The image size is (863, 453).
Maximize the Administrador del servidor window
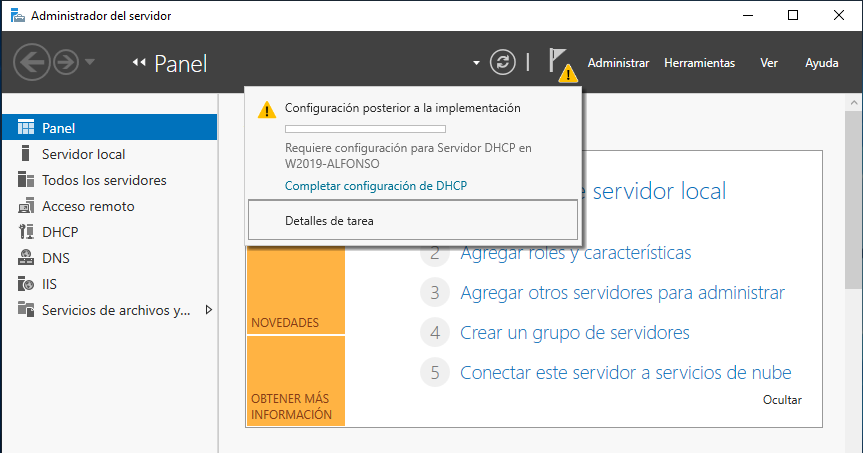pyautogui.click(x=793, y=15)
